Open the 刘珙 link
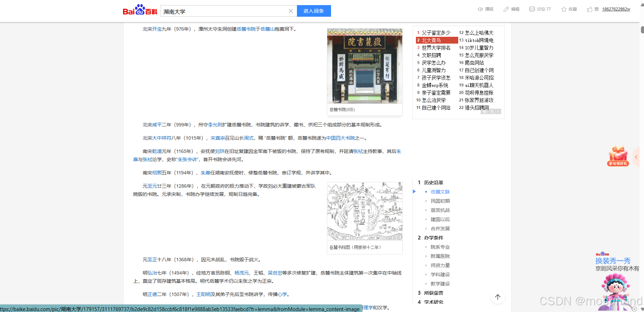The height and width of the screenshot is (312, 644). coord(220,152)
